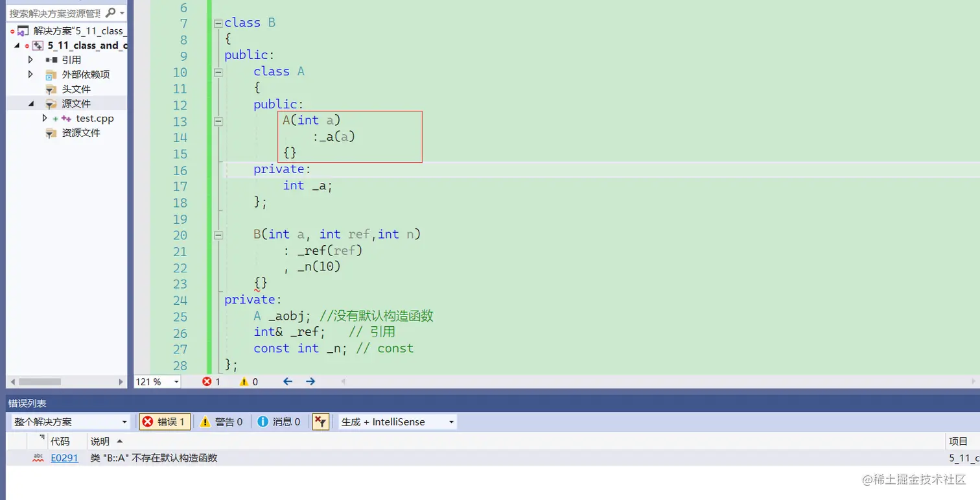The width and height of the screenshot is (980, 500).
Task: Click code line 26 'int& _ref;'
Action: (289, 332)
